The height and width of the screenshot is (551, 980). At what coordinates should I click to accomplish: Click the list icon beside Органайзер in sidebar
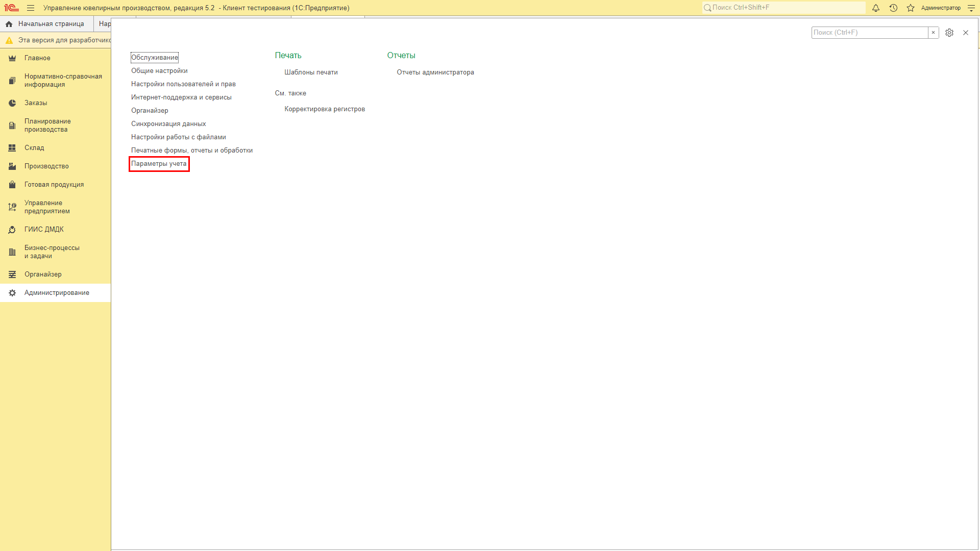click(12, 274)
